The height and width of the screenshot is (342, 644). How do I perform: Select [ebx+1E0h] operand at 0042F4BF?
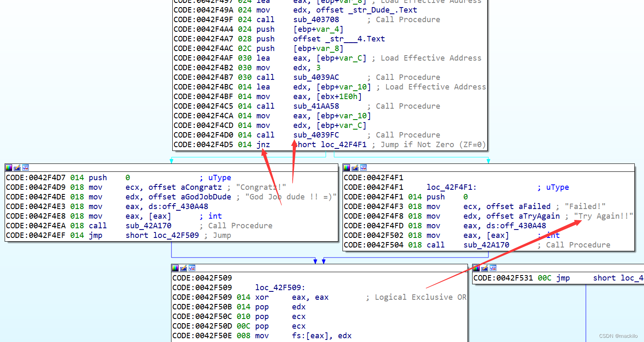coord(339,97)
